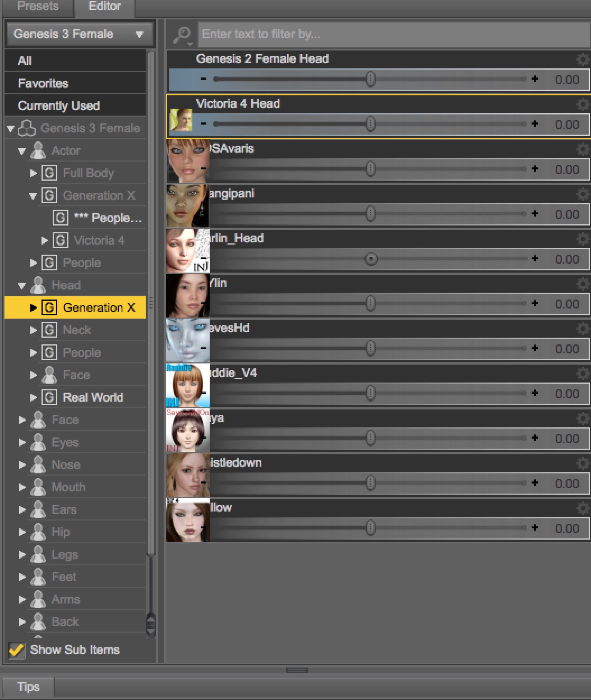Select the Currently Used filter

[59, 106]
